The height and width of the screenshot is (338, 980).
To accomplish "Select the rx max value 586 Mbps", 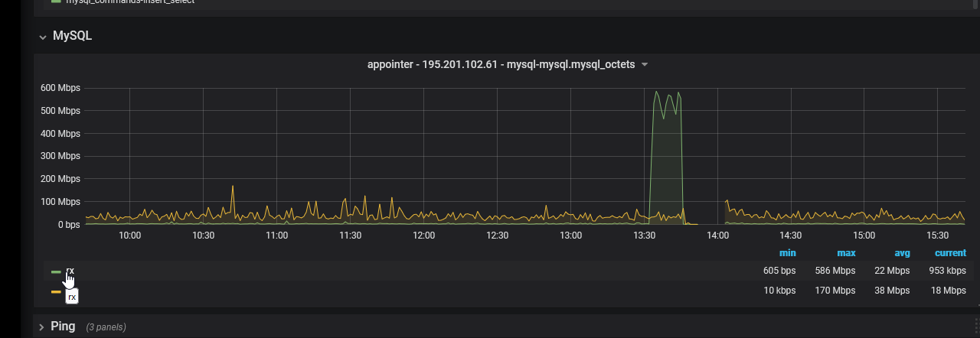I will (835, 271).
